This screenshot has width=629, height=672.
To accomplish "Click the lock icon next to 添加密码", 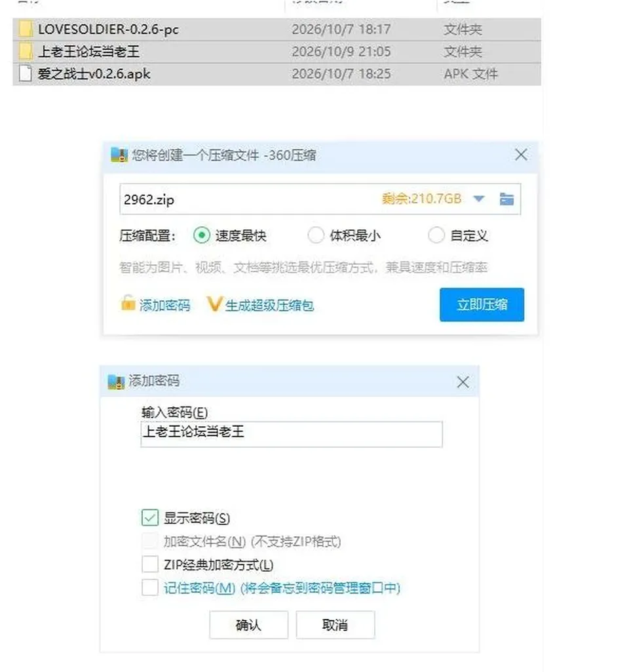I will 128,303.
